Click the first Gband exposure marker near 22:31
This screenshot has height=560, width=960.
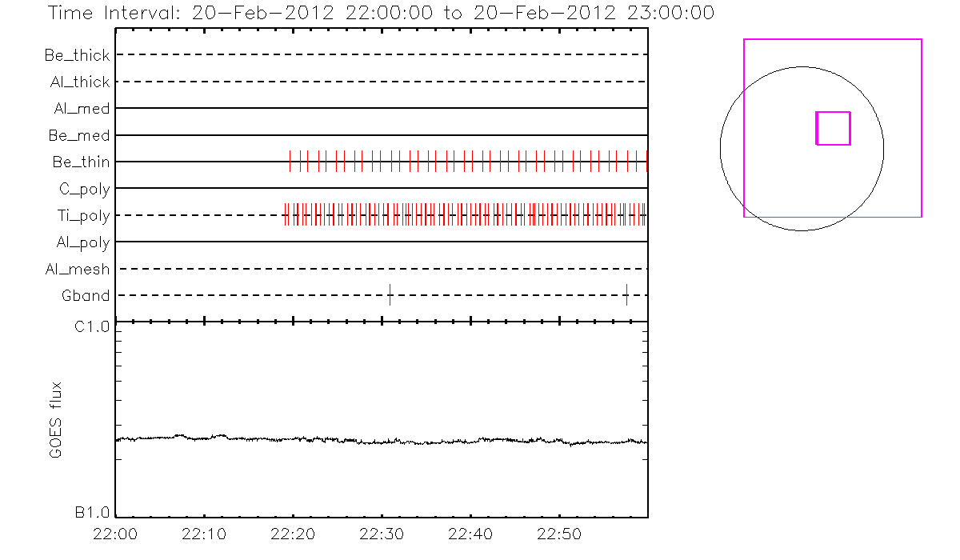(x=390, y=294)
